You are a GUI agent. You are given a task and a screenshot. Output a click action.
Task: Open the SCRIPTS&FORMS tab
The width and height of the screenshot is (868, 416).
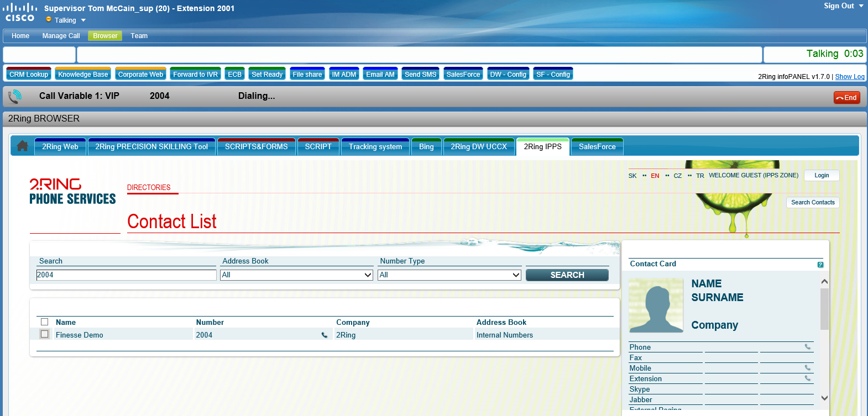click(x=256, y=146)
